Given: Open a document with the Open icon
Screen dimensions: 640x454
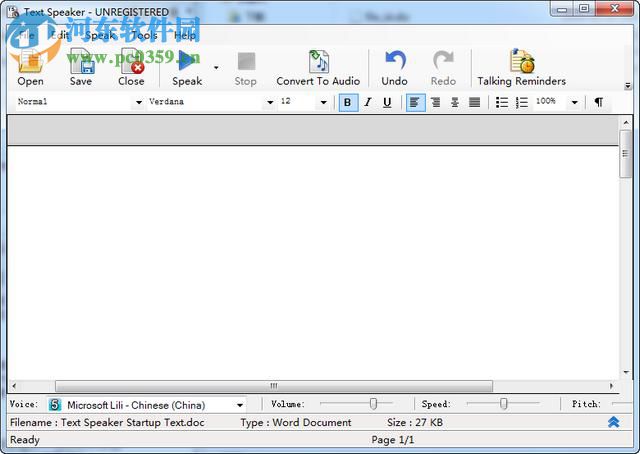Looking at the screenshot, I should pyautogui.click(x=30, y=67).
